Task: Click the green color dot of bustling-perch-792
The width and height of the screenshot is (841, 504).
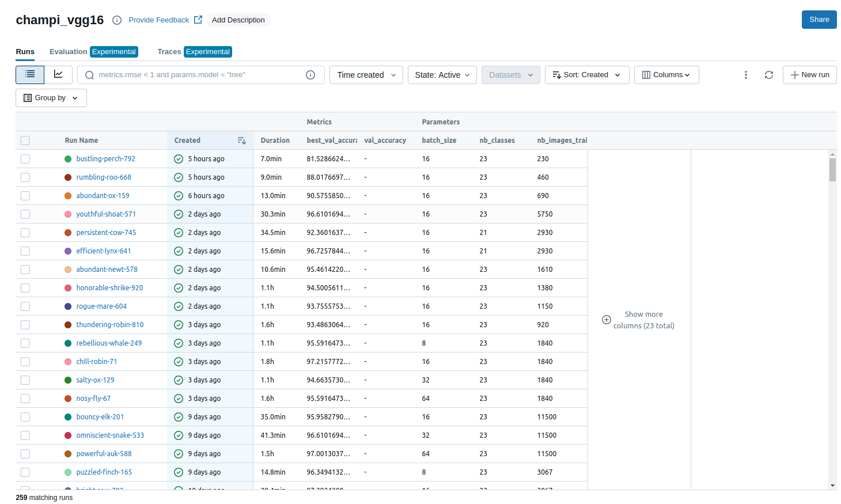Action: click(68, 159)
